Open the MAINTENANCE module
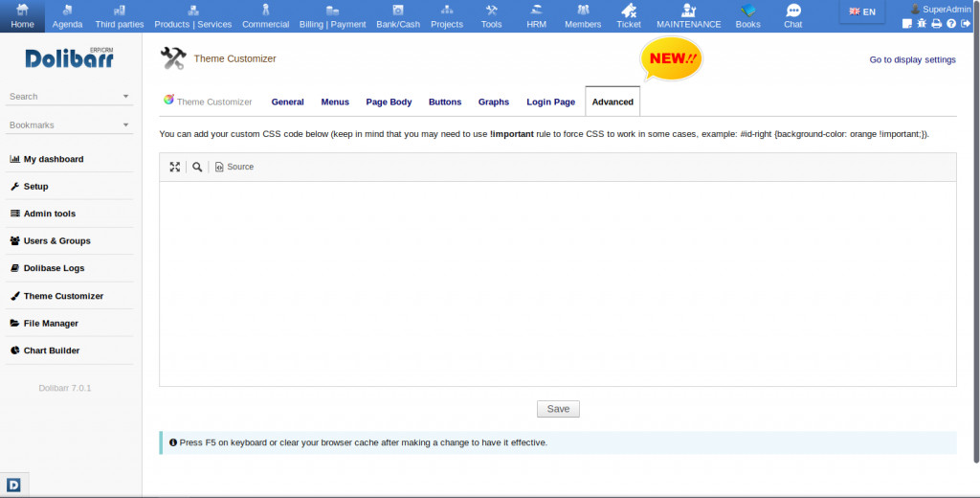 tap(689, 16)
